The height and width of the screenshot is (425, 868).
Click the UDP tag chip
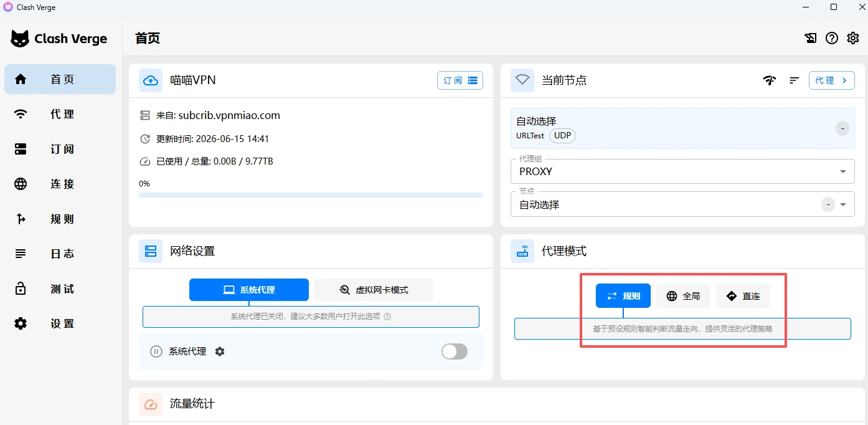(x=562, y=135)
